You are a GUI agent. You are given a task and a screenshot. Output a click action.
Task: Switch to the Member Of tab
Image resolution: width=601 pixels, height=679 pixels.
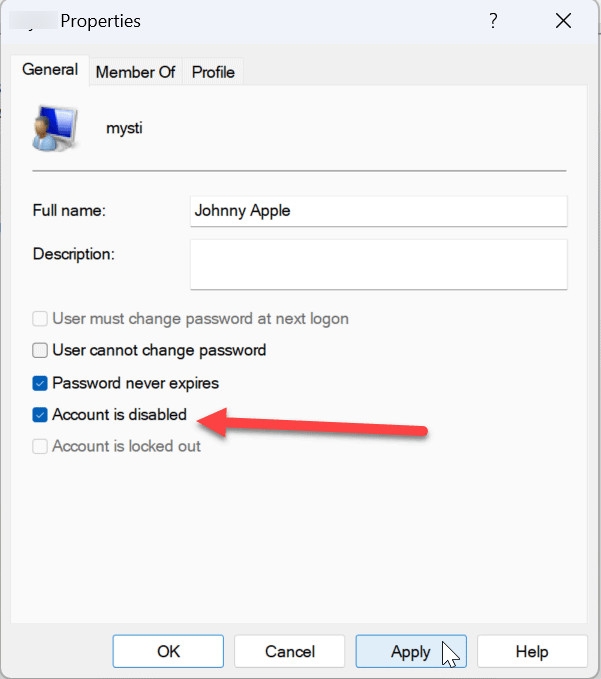point(136,72)
